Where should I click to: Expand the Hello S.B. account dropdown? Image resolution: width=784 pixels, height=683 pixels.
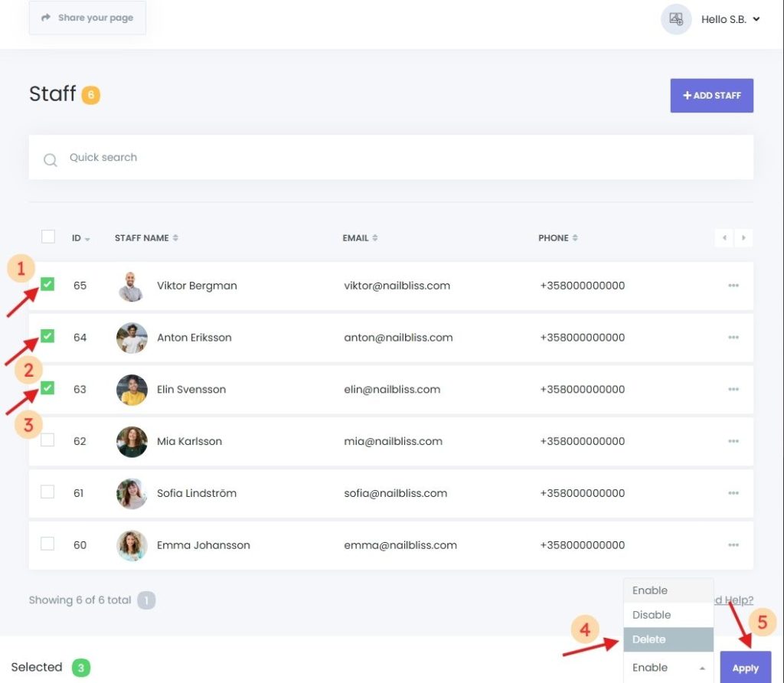730,19
